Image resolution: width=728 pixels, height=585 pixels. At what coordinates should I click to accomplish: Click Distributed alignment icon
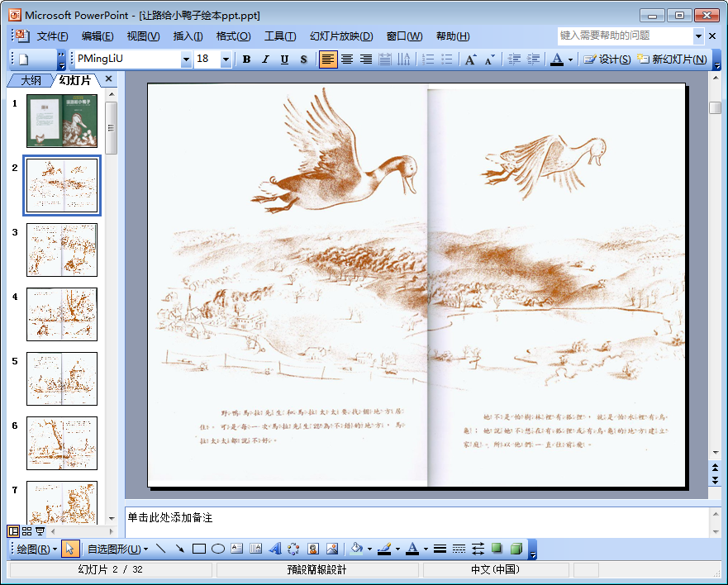(x=385, y=59)
